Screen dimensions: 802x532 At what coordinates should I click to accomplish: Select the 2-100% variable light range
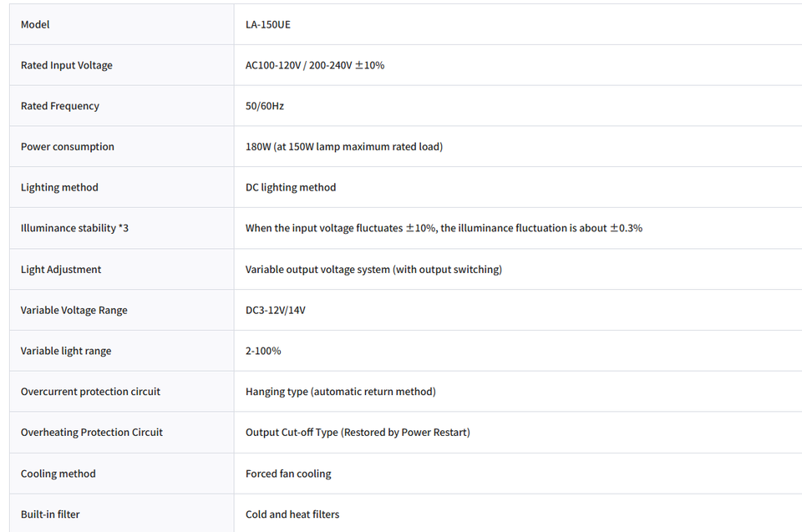point(263,351)
